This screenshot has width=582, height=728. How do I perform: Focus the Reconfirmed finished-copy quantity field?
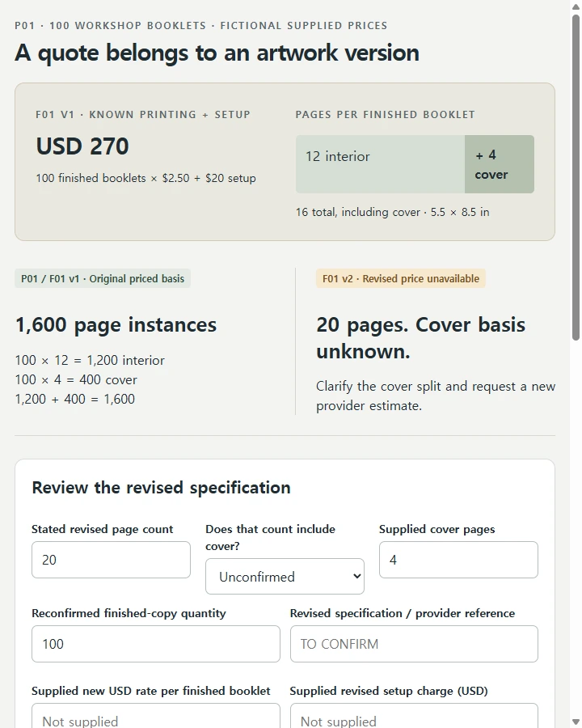[155, 644]
